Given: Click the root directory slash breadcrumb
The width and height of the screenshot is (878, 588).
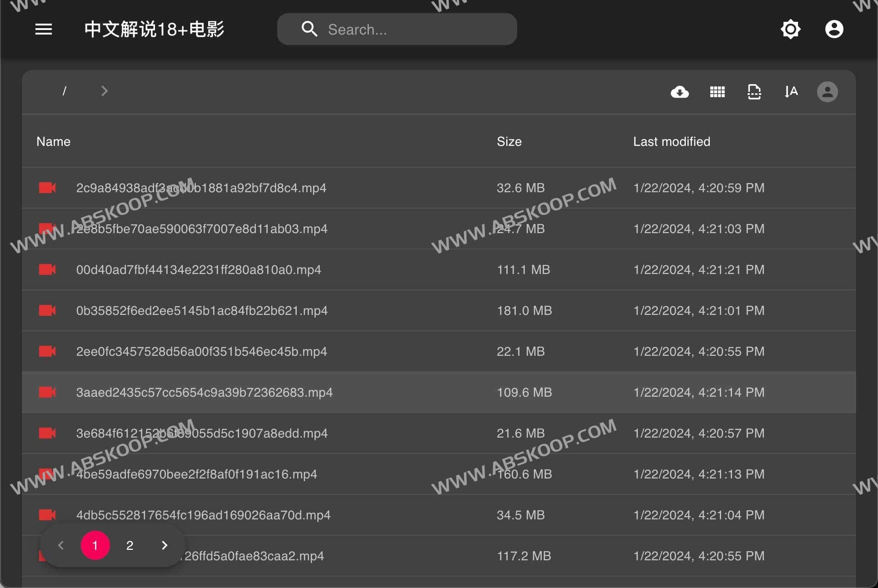Looking at the screenshot, I should pos(65,91).
